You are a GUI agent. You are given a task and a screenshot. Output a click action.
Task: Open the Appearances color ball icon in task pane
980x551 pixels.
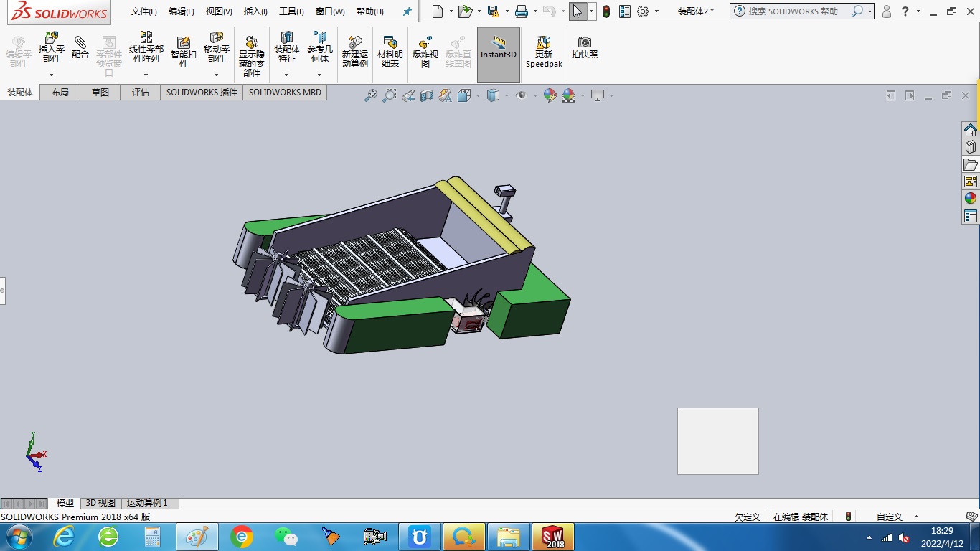pos(971,199)
